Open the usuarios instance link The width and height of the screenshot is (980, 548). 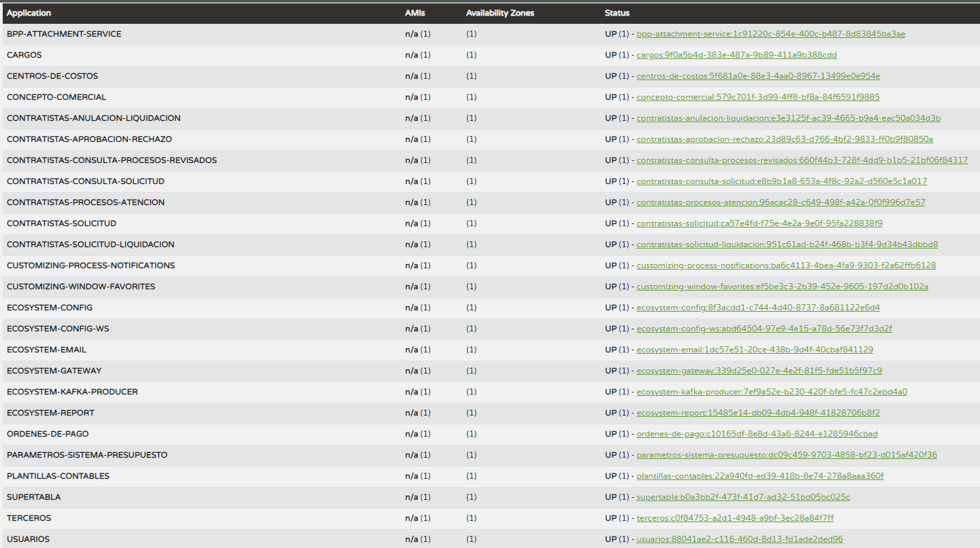tap(739, 539)
